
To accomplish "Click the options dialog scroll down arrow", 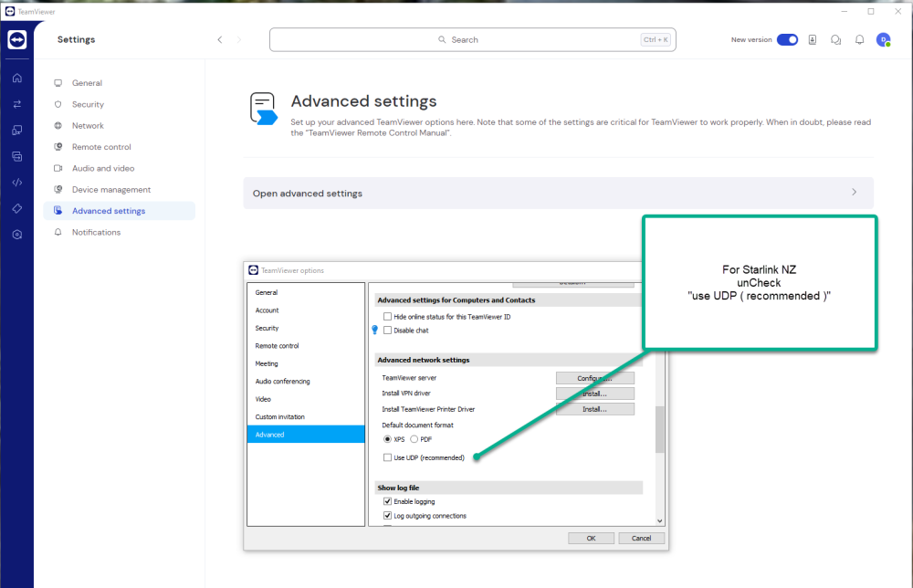I will pyautogui.click(x=660, y=521).
